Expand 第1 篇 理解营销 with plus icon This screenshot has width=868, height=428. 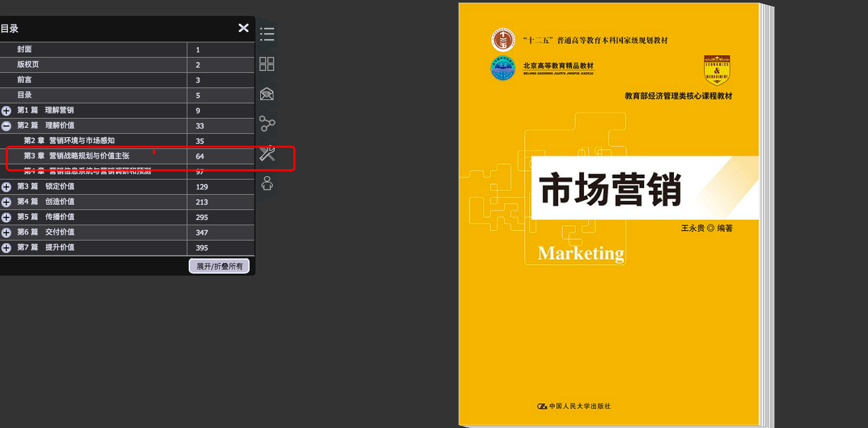pos(6,111)
